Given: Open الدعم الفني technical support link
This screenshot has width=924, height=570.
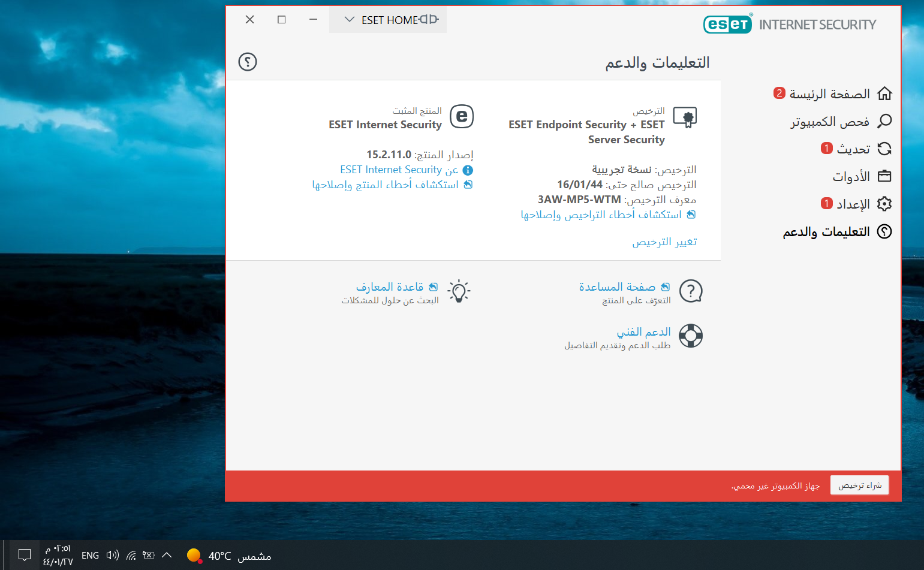Looking at the screenshot, I should coord(644,332).
